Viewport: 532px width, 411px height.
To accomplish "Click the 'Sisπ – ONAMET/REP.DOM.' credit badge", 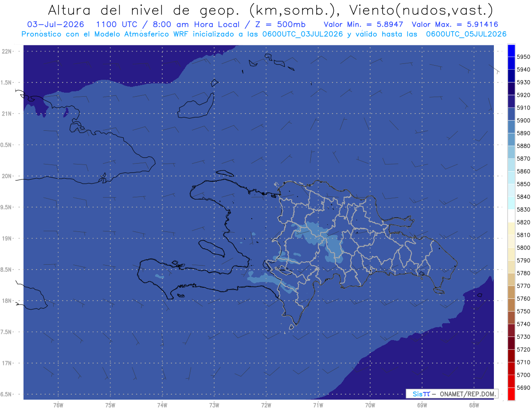I will tap(452, 394).
